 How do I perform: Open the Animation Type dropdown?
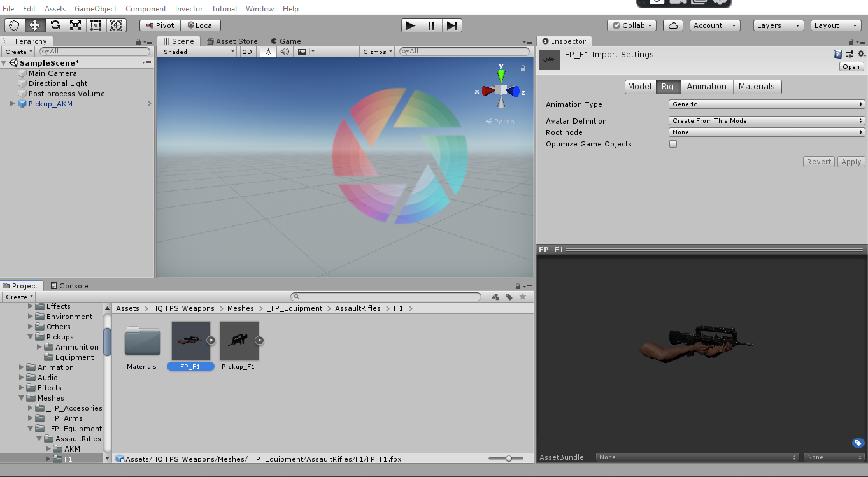(767, 104)
